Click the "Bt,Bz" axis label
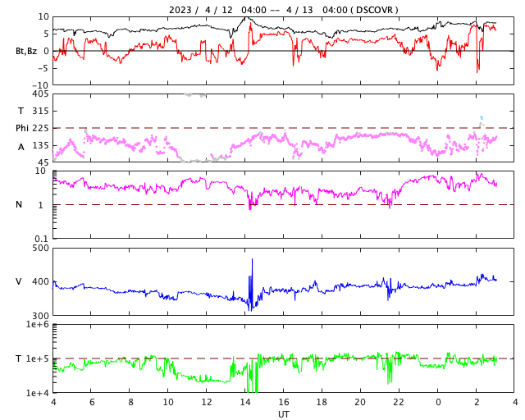The height and width of the screenshot is (420, 525). [x=26, y=51]
